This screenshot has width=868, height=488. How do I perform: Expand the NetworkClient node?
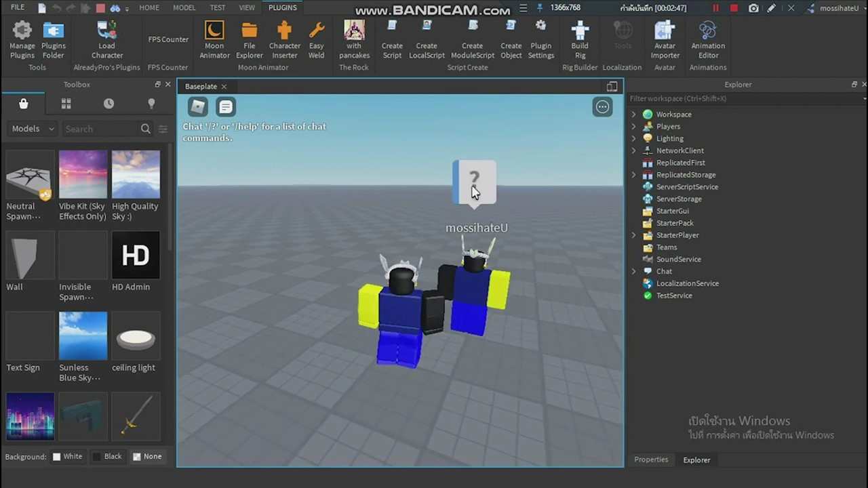click(634, 150)
